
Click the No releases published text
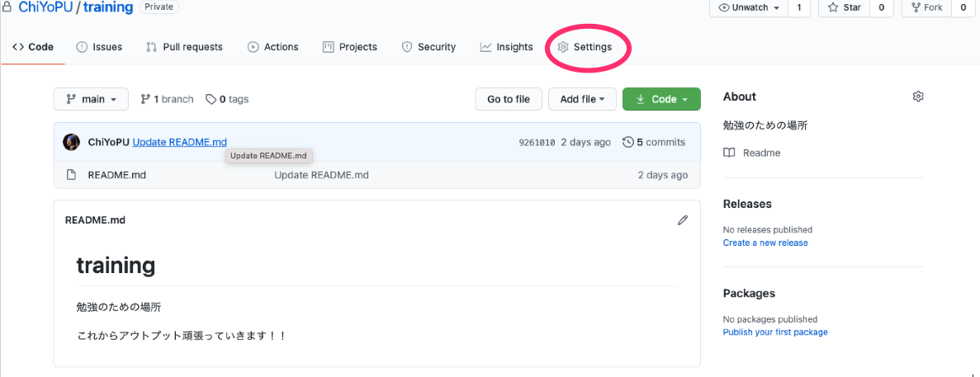[x=768, y=229]
